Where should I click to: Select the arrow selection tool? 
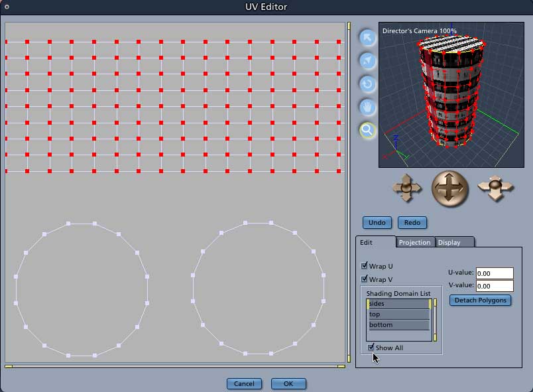(x=367, y=38)
